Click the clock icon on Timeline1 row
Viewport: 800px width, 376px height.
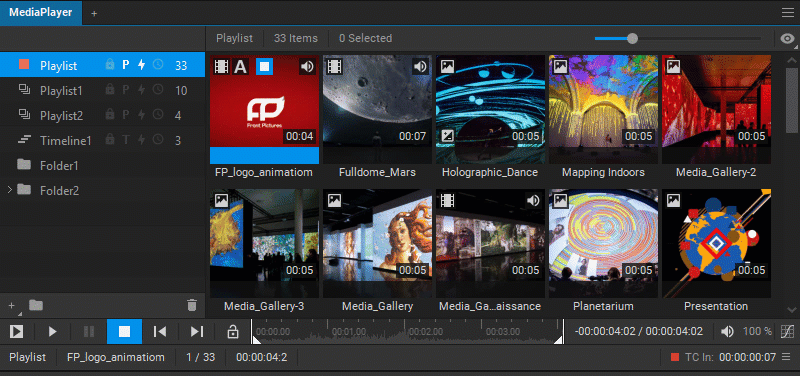[158, 140]
